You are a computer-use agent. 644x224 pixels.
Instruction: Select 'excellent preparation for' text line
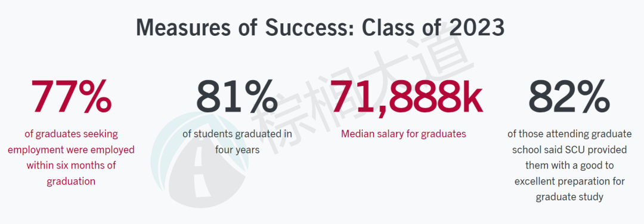tap(569, 181)
